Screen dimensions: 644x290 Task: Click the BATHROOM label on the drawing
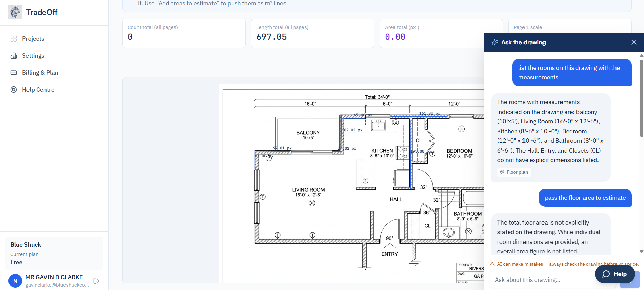coord(468,214)
